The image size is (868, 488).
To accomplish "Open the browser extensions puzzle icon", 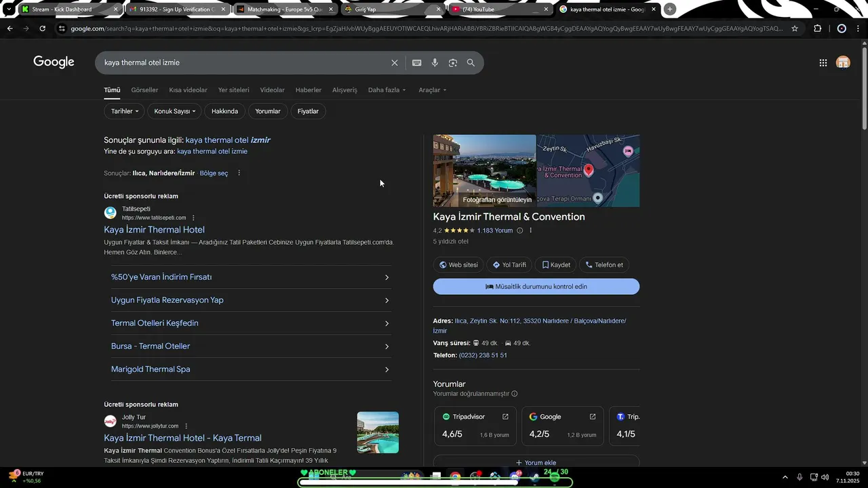I will [x=817, y=28].
